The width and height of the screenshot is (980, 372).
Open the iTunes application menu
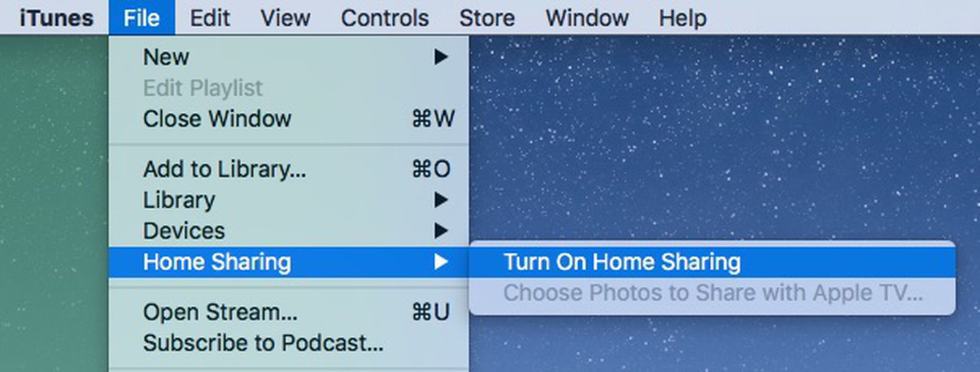pos(55,17)
